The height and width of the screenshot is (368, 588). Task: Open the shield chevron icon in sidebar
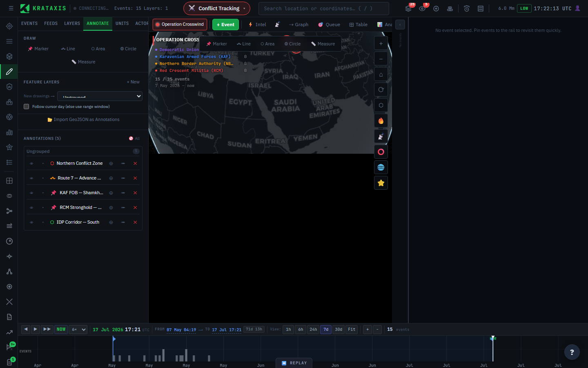9,87
